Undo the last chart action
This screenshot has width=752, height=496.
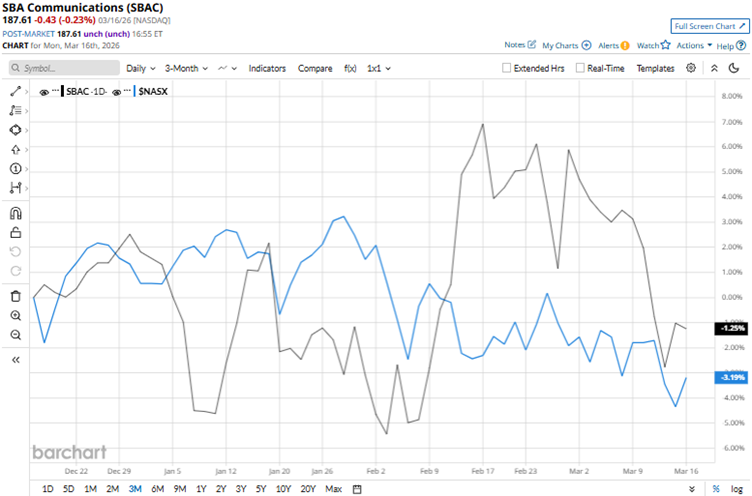(x=15, y=251)
